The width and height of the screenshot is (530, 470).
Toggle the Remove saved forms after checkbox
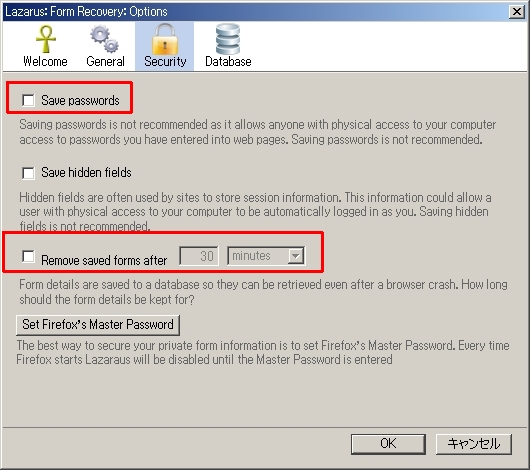(x=28, y=256)
